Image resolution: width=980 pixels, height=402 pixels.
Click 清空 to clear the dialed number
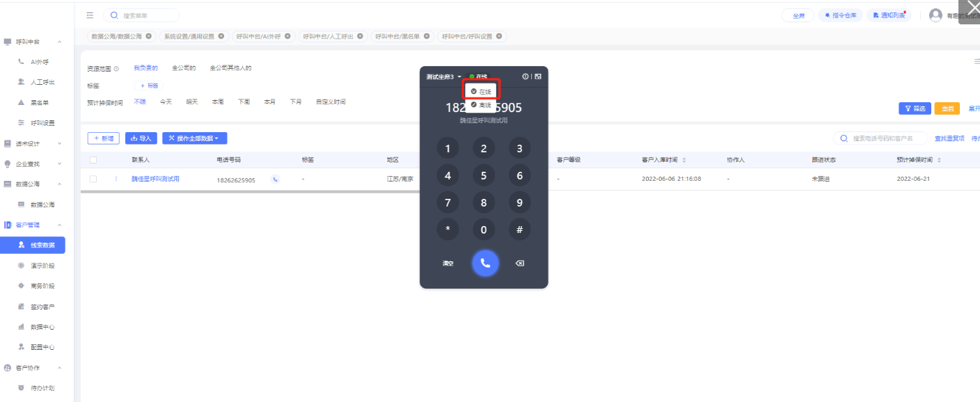(x=448, y=264)
